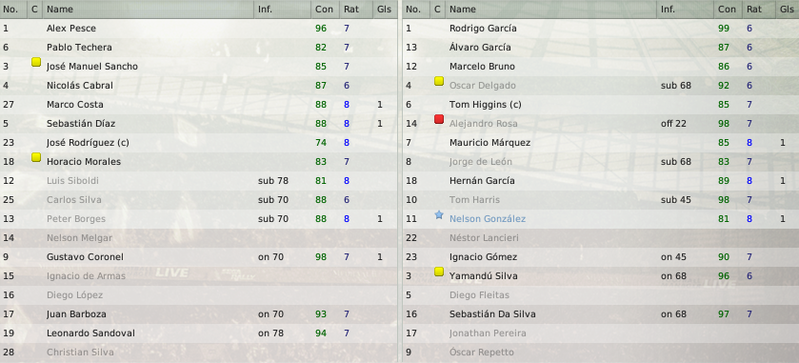Click the star icon beside Nelson González
Image resolution: width=799 pixels, height=363 pixels.
coord(439,215)
